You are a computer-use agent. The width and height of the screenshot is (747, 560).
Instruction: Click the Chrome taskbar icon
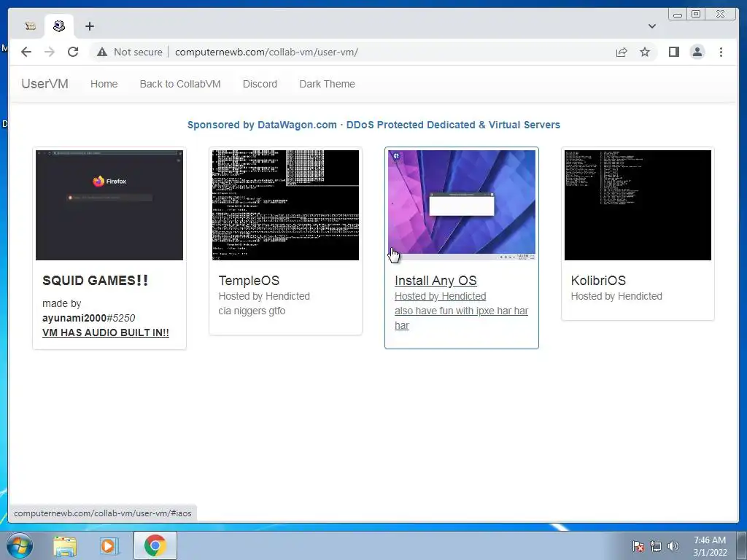pos(155,545)
